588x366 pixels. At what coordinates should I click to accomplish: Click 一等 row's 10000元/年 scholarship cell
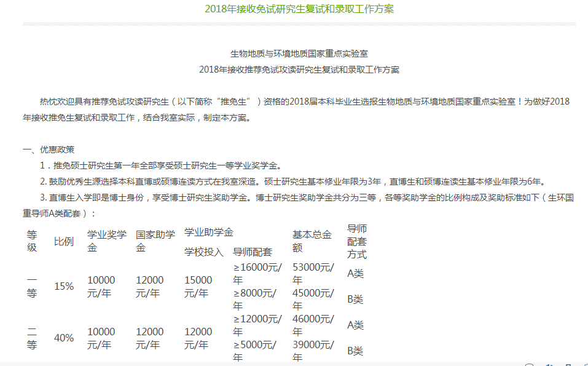tap(101, 287)
